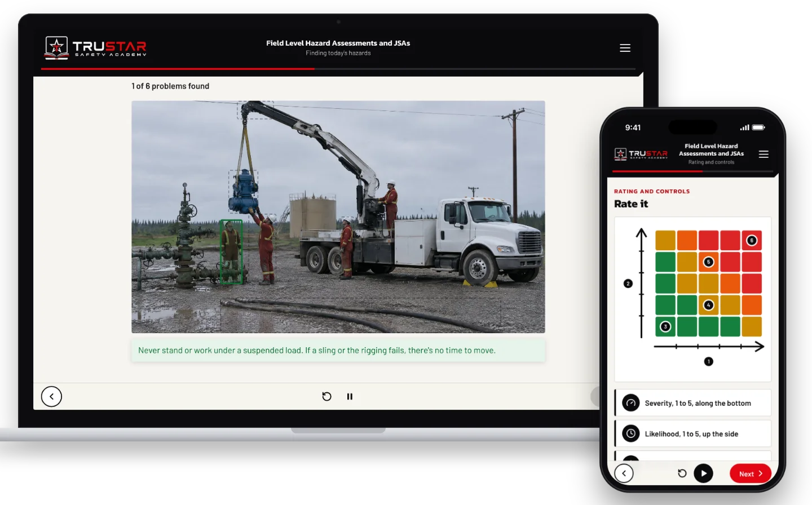Select marker 5 on the risk matrix

click(709, 262)
